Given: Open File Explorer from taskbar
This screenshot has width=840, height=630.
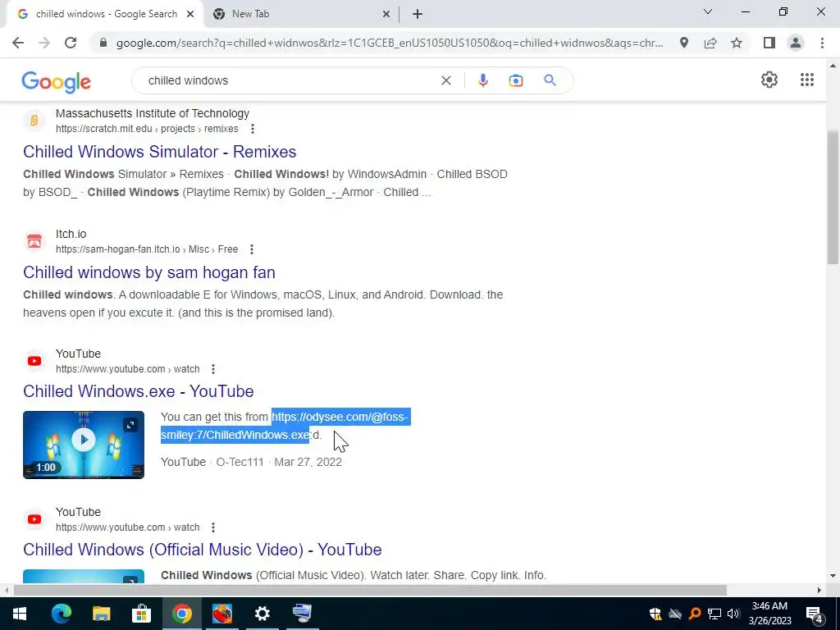Looking at the screenshot, I should (101, 614).
